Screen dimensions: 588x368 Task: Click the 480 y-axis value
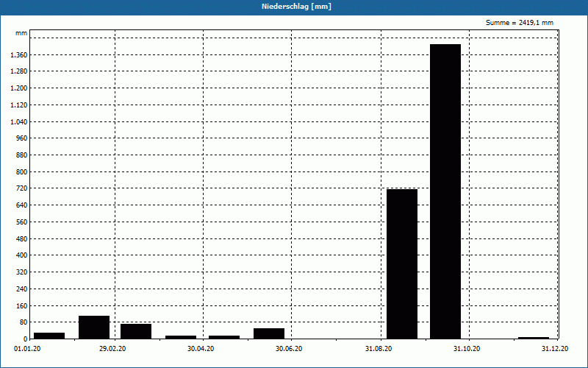(x=23, y=238)
